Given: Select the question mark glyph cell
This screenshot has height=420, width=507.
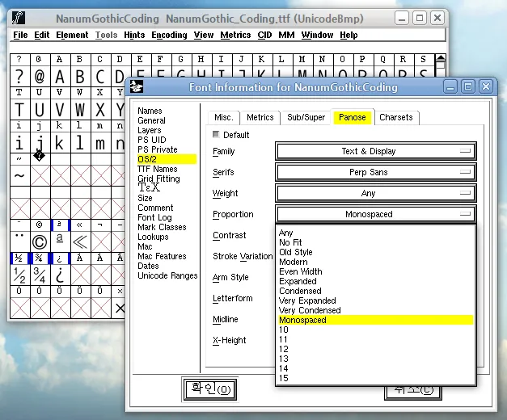Looking at the screenshot, I should [19, 77].
